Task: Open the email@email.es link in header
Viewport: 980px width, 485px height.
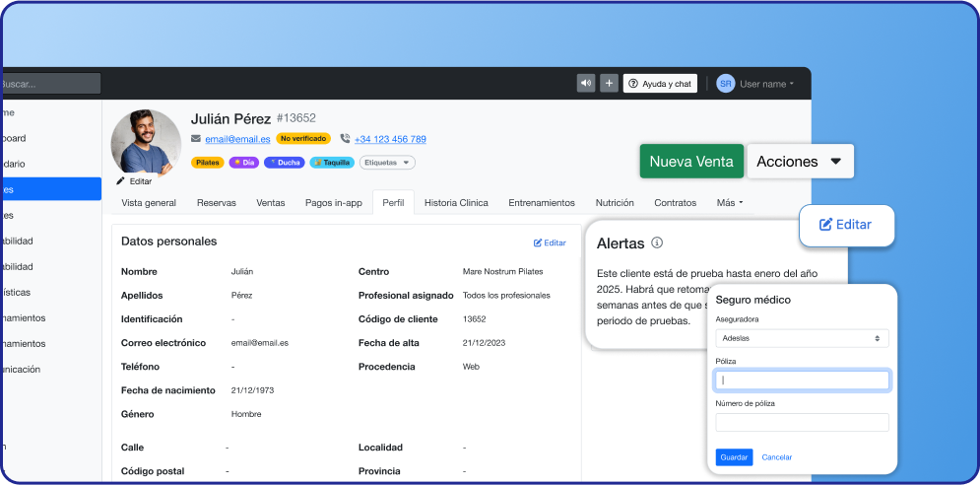Action: 237,139
